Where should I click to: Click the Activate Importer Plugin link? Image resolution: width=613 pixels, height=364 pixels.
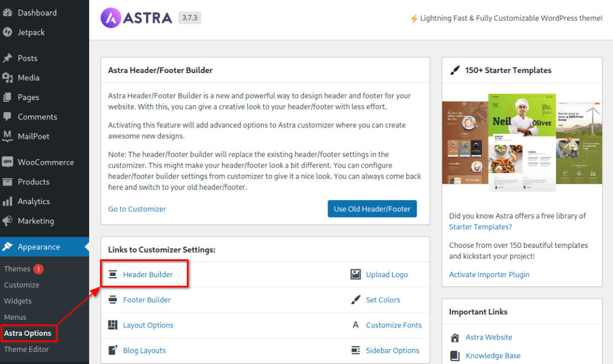tap(489, 274)
